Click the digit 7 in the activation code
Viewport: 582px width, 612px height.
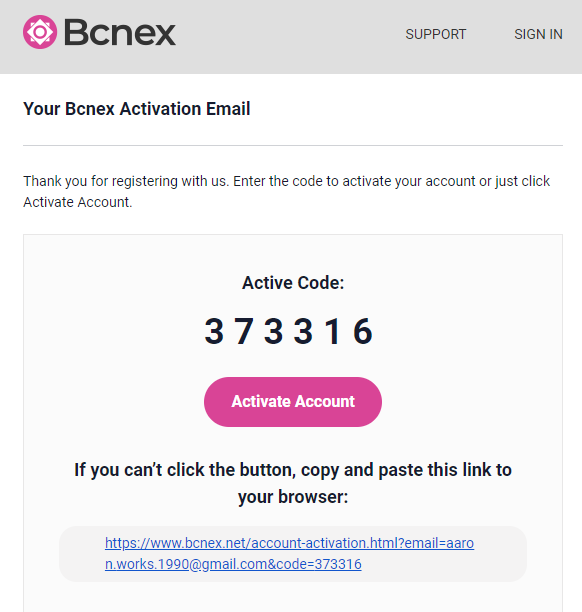click(x=244, y=331)
